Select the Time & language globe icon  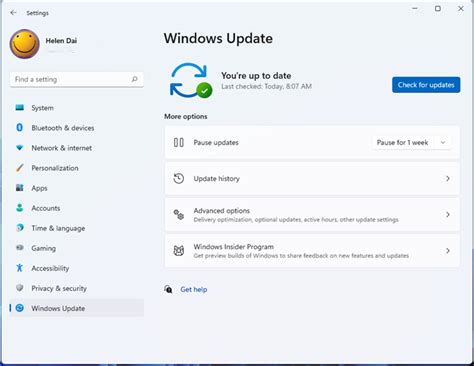coord(20,228)
